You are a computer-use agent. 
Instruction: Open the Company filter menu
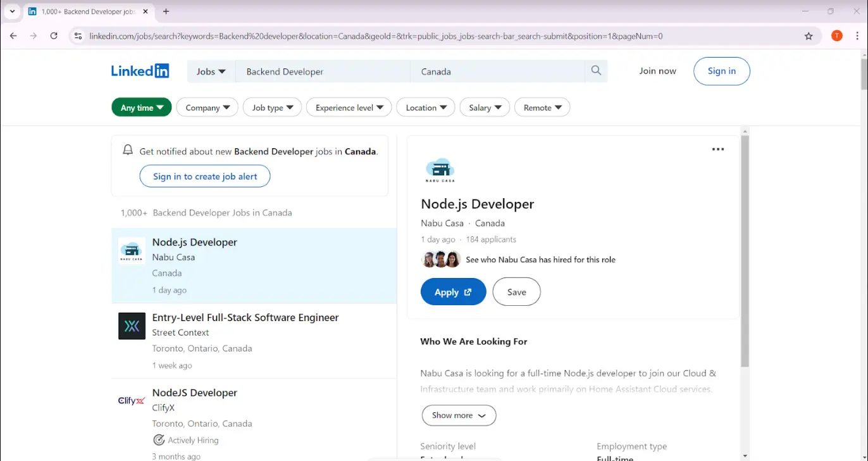(207, 107)
